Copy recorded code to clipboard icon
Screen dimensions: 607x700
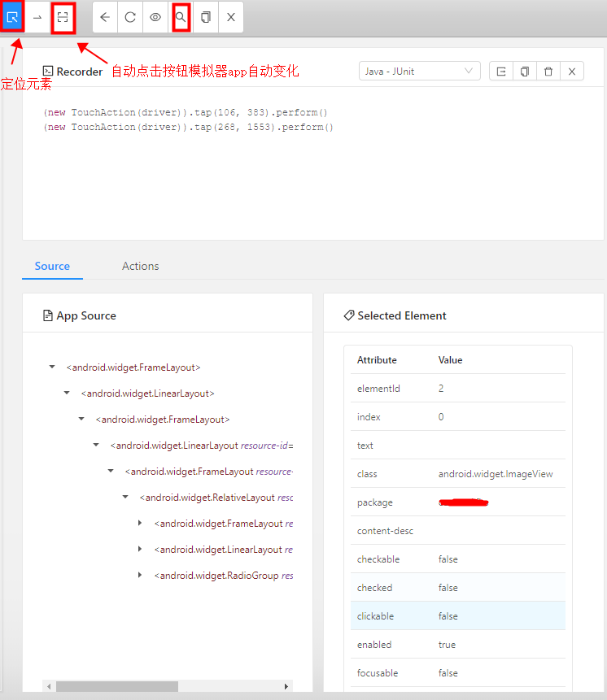pos(525,71)
